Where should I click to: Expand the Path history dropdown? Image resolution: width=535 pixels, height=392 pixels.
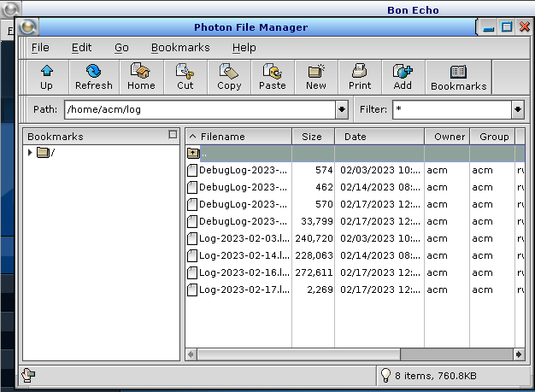(x=342, y=109)
